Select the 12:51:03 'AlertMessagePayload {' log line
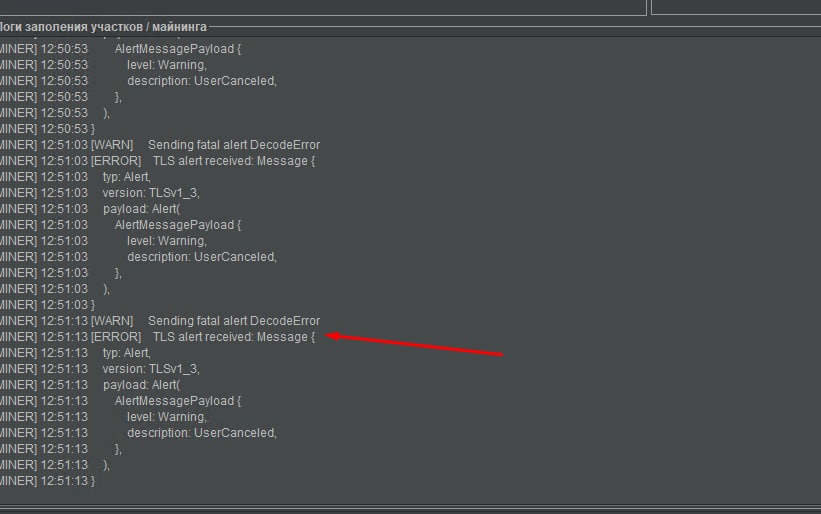 click(121, 225)
